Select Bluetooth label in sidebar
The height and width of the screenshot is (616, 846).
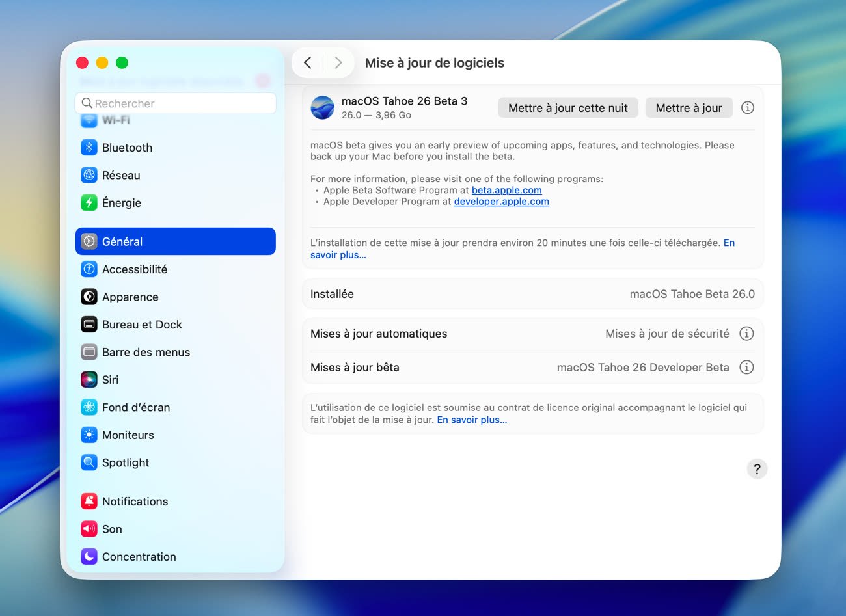[127, 148]
